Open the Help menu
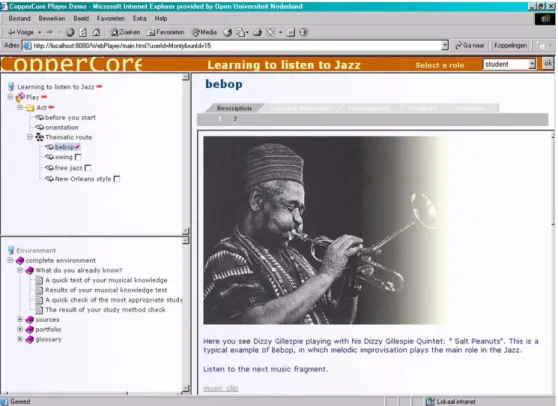 tap(161, 19)
